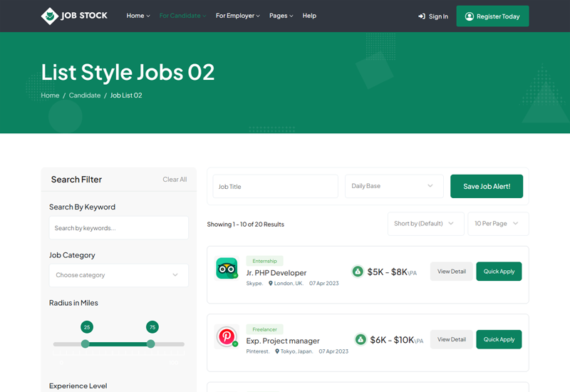The image size is (570, 392).
Task: Click the Pinterest company logo
Action: point(227,336)
